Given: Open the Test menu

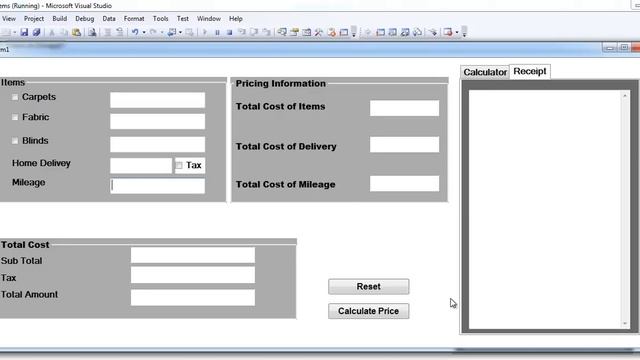Looking at the screenshot, I should (x=182, y=19).
